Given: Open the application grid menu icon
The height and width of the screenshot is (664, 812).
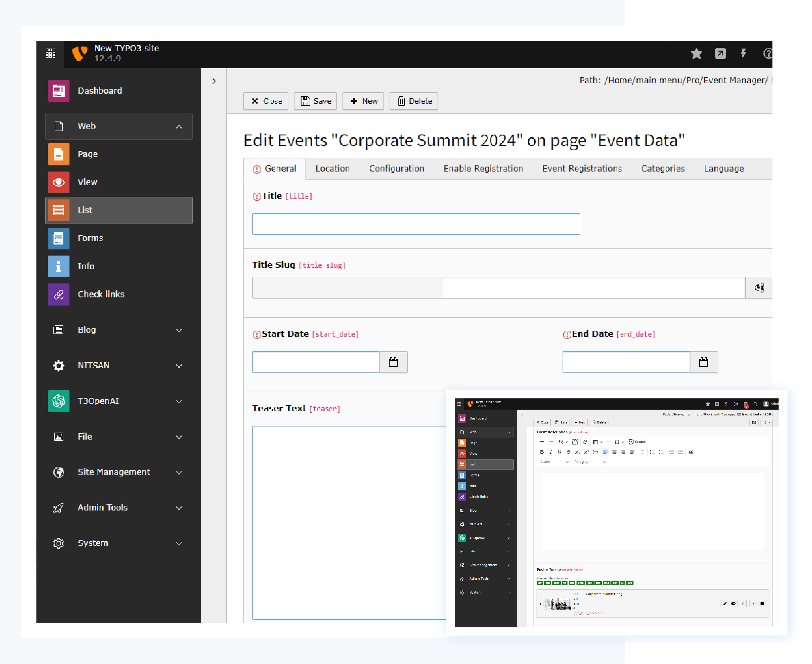Looking at the screenshot, I should click(x=51, y=53).
